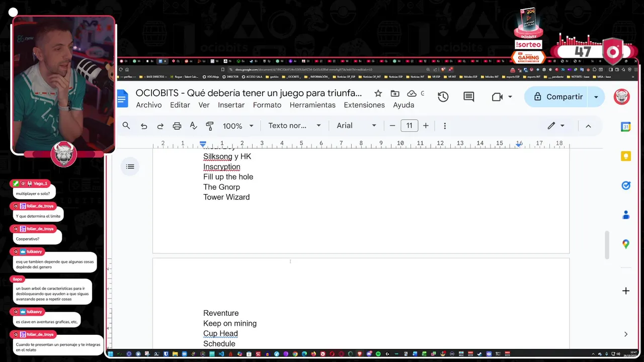Expand the Compartir dropdown arrow
Screen dimensions: 644x362
pyautogui.click(x=596, y=97)
